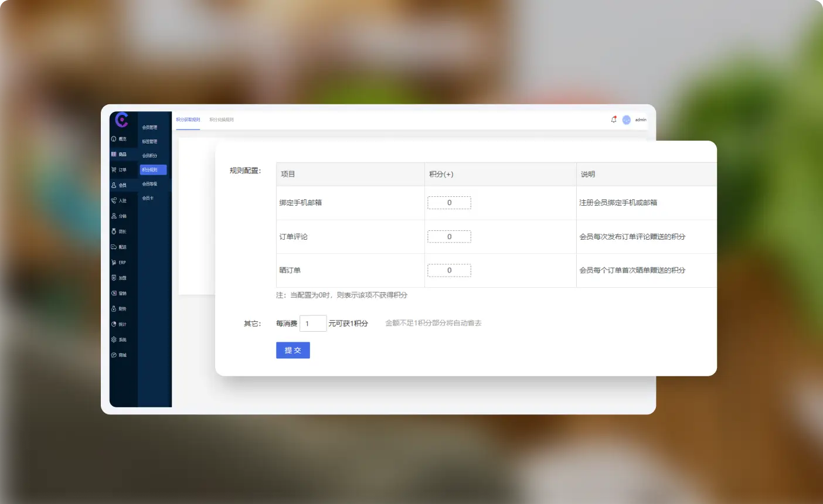Click the admin avatar icon
This screenshot has height=504, width=823.
pyautogui.click(x=626, y=120)
